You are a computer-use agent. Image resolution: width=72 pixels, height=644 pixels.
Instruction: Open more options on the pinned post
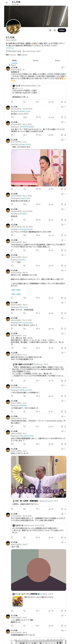pyautogui.click(x=65, y=68)
